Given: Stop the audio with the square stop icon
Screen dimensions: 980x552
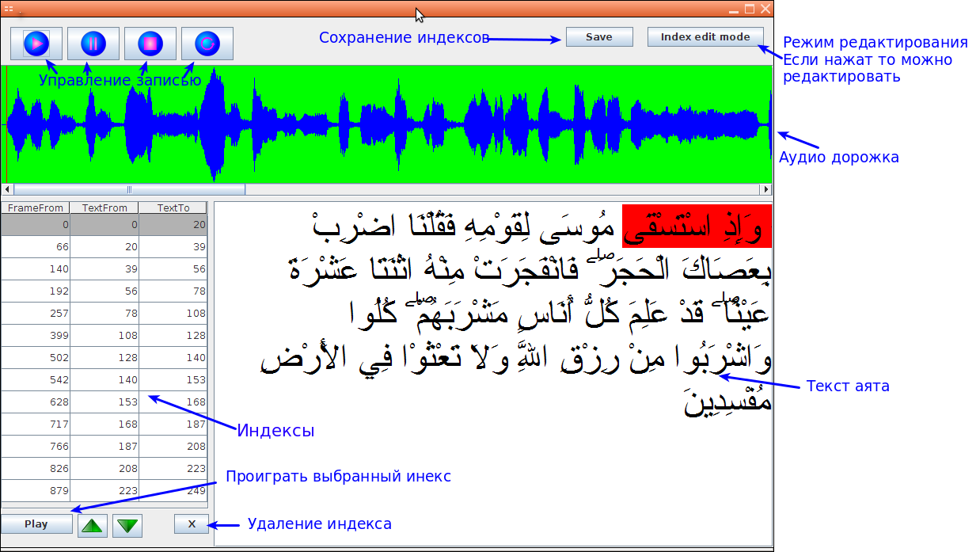Looking at the screenshot, I should pos(150,44).
